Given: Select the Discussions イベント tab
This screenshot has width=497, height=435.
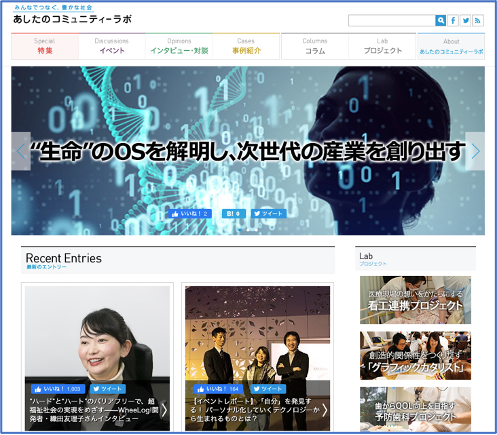Looking at the screenshot, I should point(112,46).
